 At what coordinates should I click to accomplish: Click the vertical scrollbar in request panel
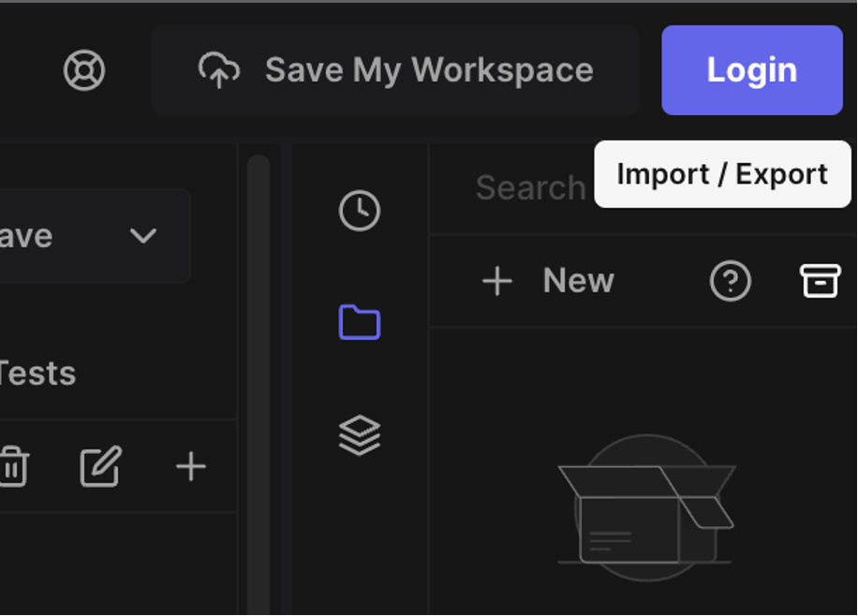click(x=259, y=374)
